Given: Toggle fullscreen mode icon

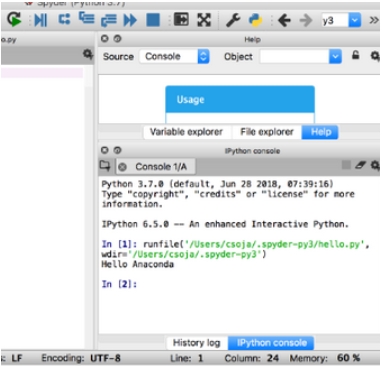Looking at the screenshot, I should click(x=204, y=20).
